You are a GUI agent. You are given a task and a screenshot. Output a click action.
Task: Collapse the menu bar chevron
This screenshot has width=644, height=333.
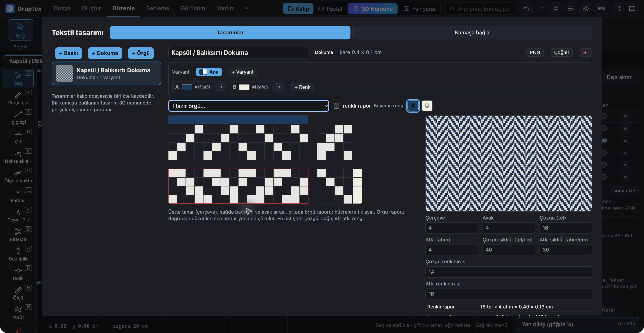[246, 8]
